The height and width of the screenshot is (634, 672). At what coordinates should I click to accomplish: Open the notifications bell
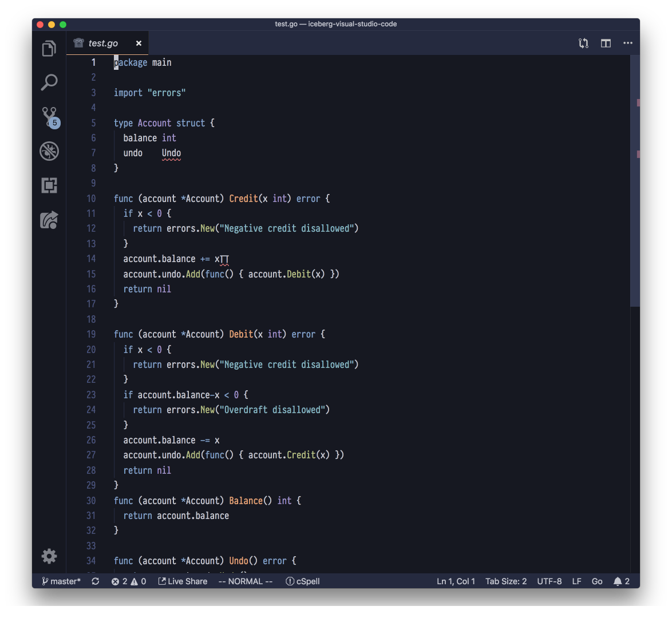[x=621, y=581]
